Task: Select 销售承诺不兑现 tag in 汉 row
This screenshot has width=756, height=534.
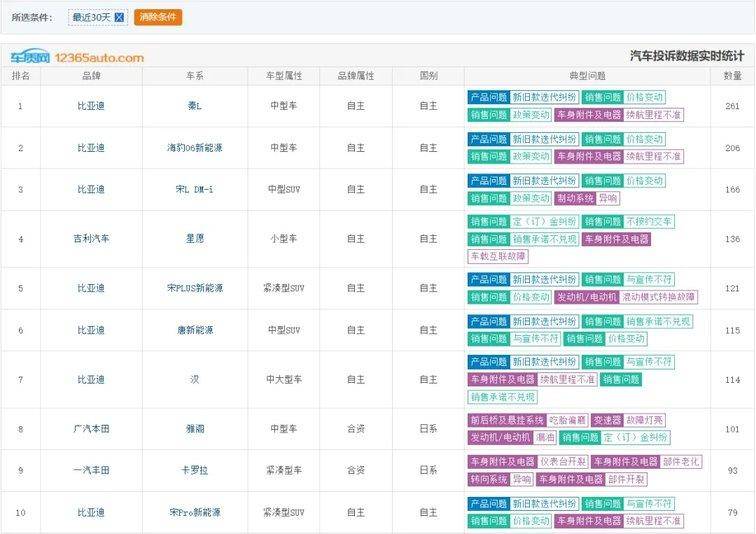Action: coord(502,397)
